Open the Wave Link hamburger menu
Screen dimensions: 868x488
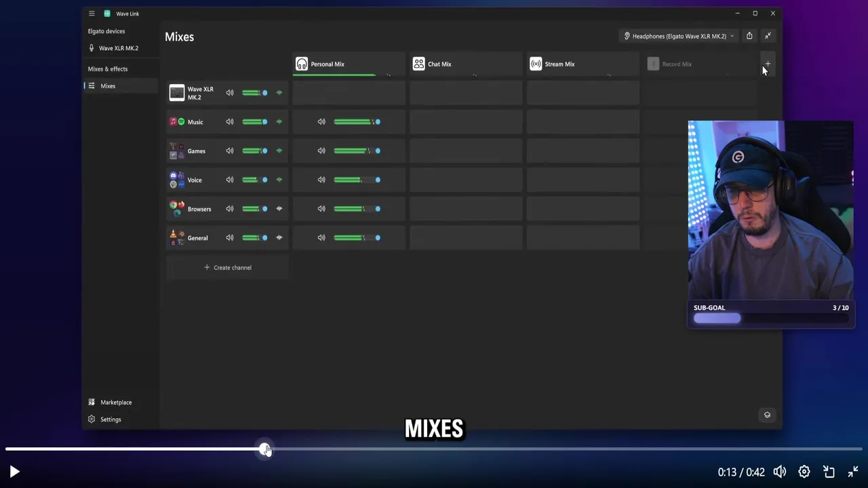click(92, 14)
